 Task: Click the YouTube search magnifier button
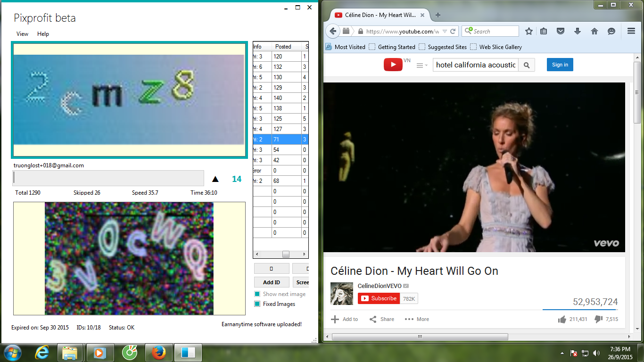coord(527,65)
